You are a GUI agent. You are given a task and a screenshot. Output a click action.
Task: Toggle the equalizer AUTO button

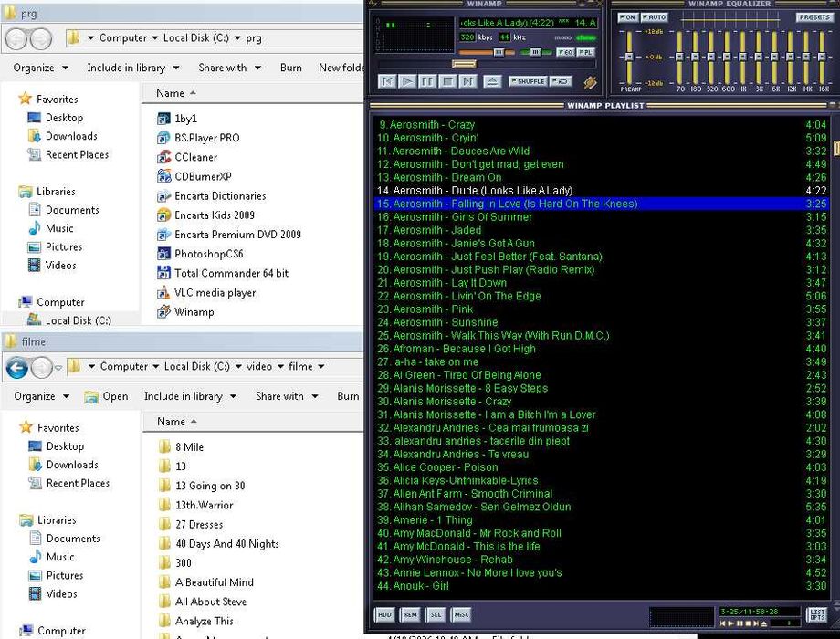654,17
